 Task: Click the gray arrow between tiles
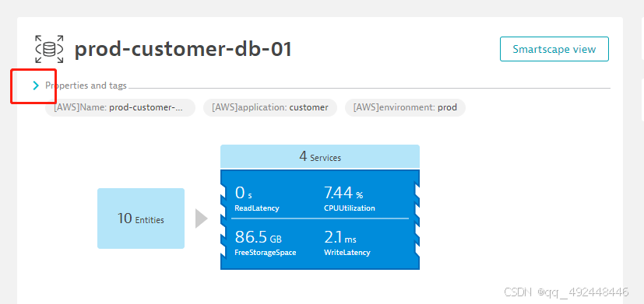201,218
